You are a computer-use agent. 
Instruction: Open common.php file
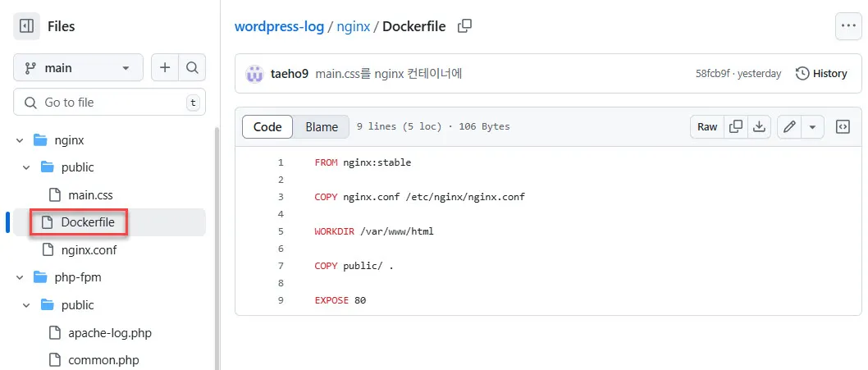[x=103, y=360]
